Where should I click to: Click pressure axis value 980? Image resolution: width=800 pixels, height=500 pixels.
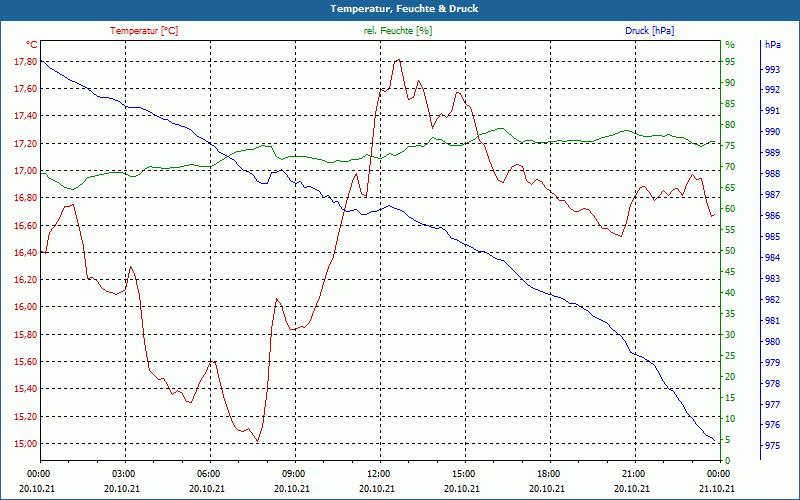[772, 341]
